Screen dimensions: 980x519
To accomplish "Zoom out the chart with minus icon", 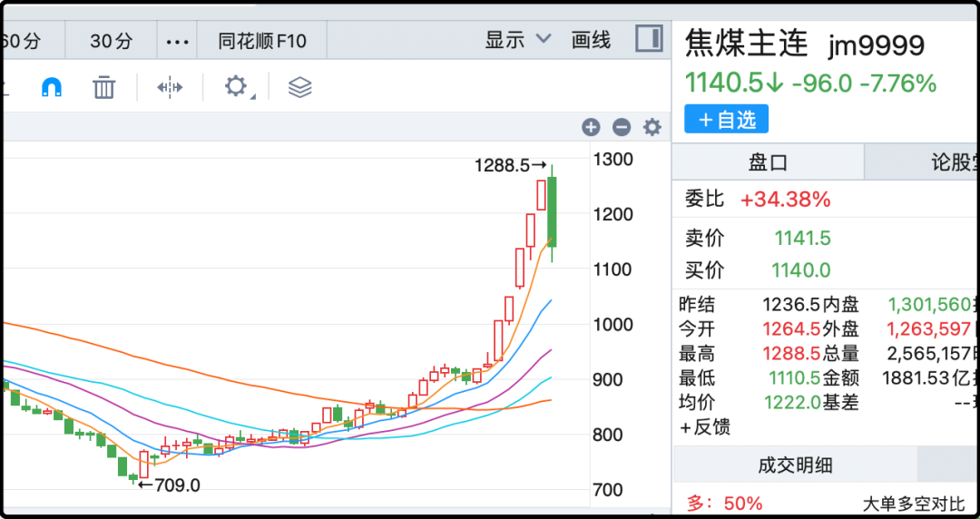I will pyautogui.click(x=622, y=128).
